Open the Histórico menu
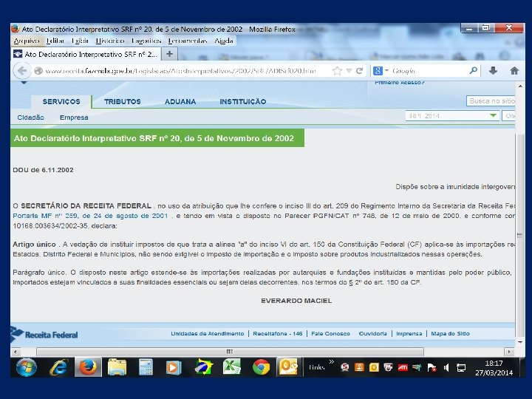This screenshot has width=532, height=399. [x=110, y=41]
